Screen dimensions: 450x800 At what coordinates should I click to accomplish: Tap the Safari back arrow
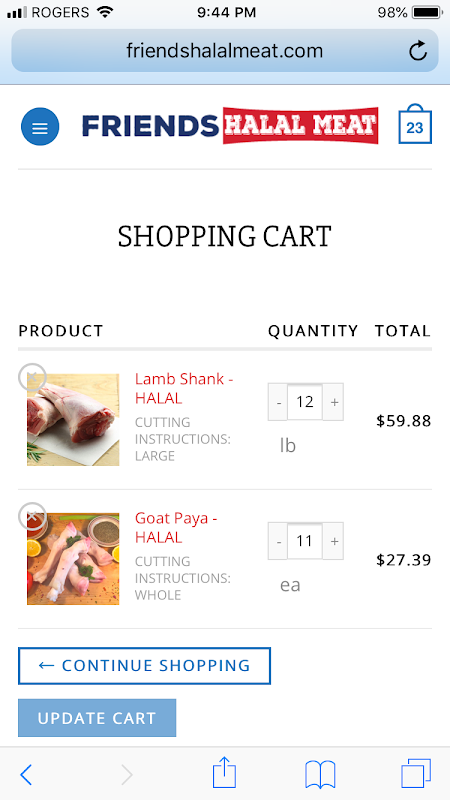pos(26,774)
